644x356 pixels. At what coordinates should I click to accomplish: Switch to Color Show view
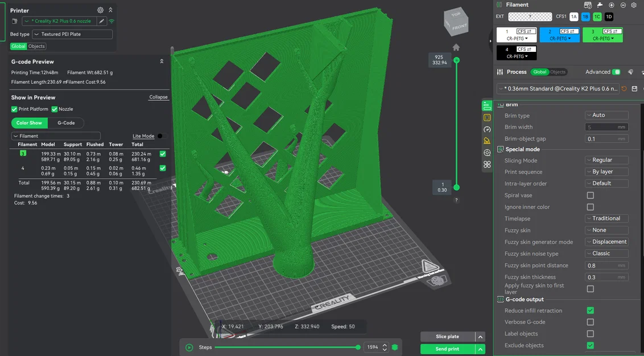coord(29,123)
